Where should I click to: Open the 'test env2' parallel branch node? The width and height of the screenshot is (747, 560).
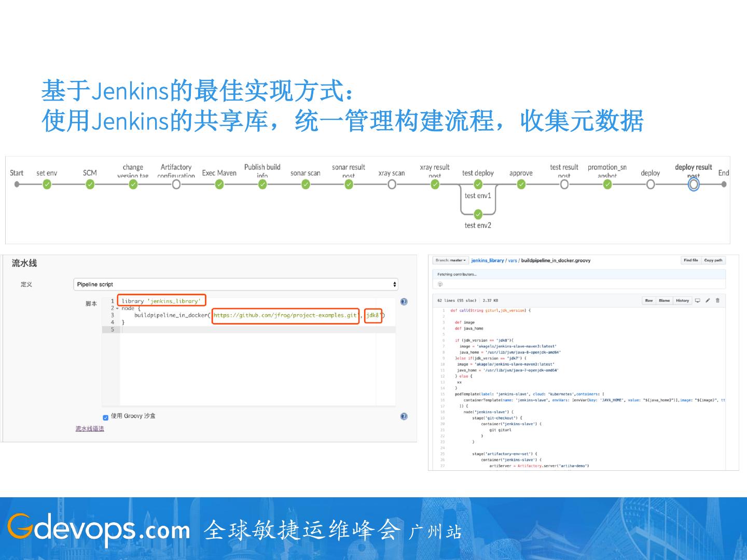tap(478, 214)
